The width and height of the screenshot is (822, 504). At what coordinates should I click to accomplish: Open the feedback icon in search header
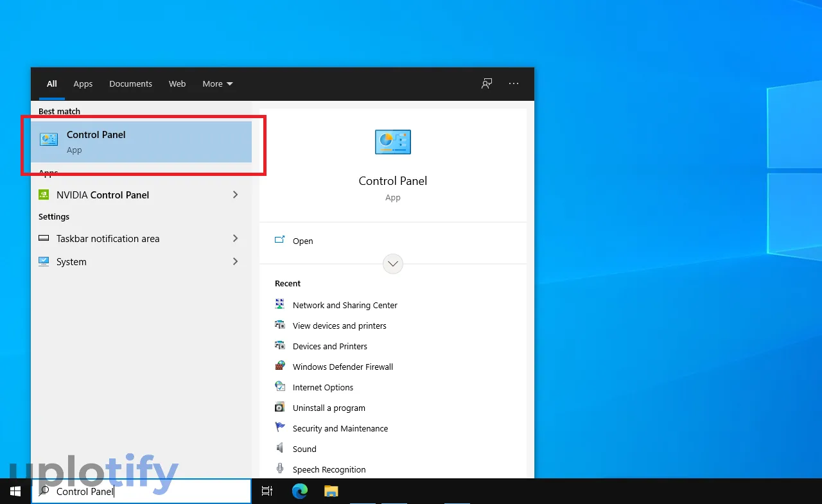[487, 83]
